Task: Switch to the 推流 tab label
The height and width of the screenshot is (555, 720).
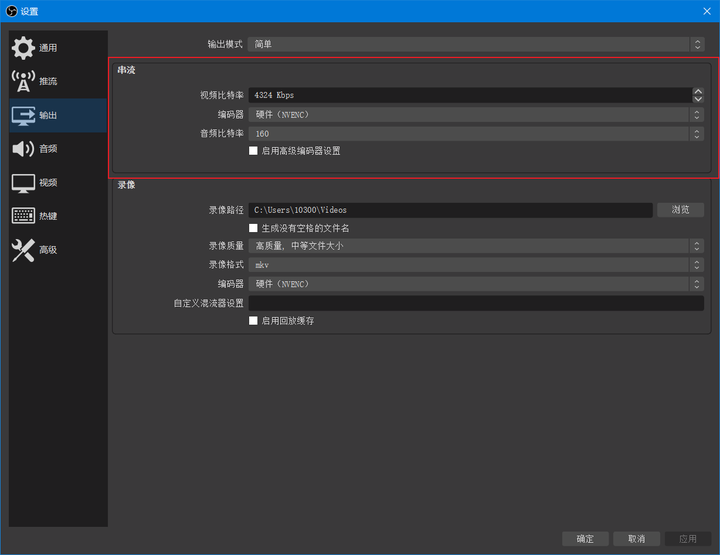Action: point(48,82)
